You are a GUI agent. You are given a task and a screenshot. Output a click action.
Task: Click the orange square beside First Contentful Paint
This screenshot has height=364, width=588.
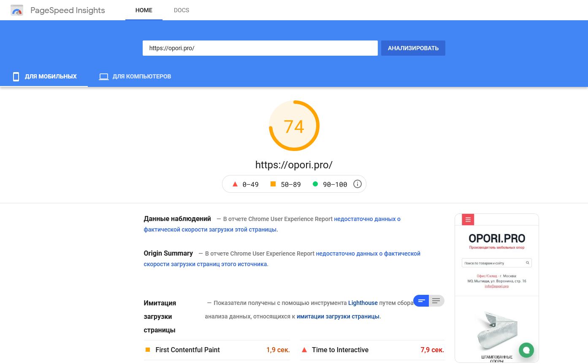(x=148, y=350)
